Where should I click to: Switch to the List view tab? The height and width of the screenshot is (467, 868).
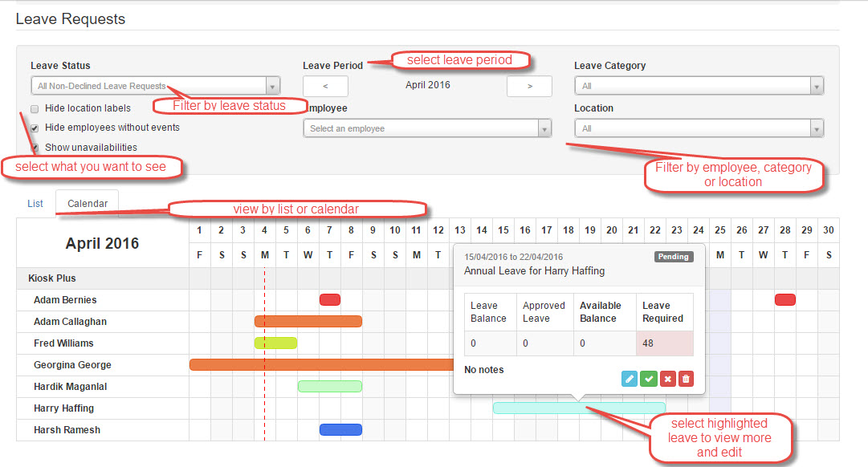pyautogui.click(x=35, y=203)
